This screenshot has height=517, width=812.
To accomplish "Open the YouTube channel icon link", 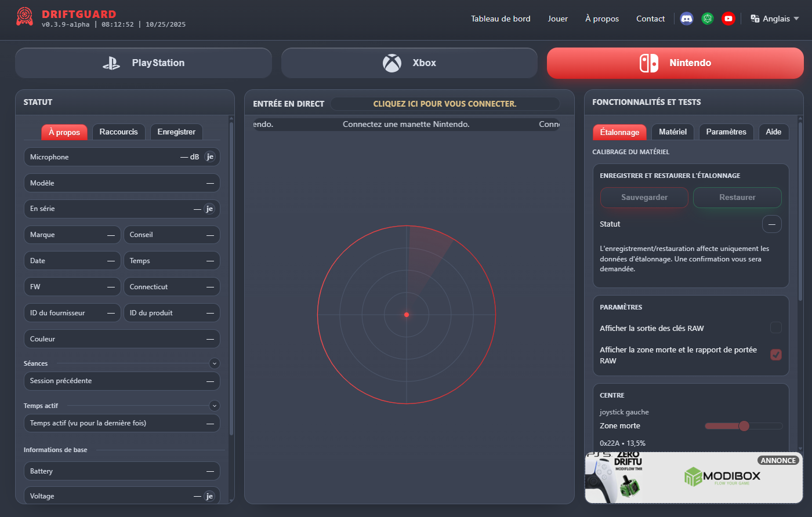I will (x=728, y=19).
